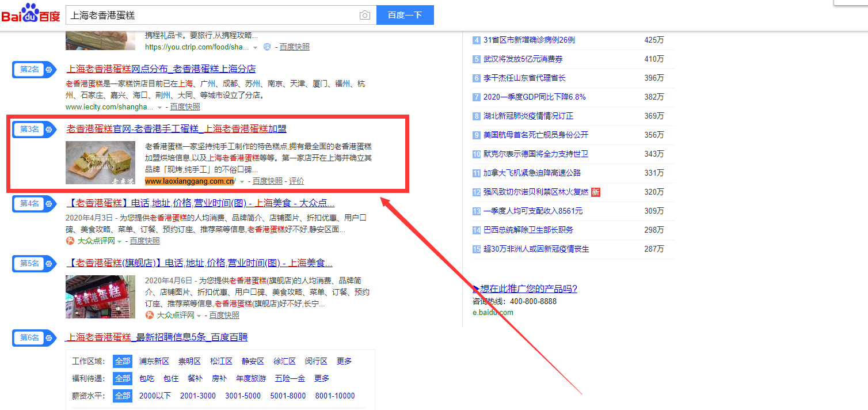
Task: Open hot search 李干杰任山东省代理省长
Action: click(x=525, y=78)
